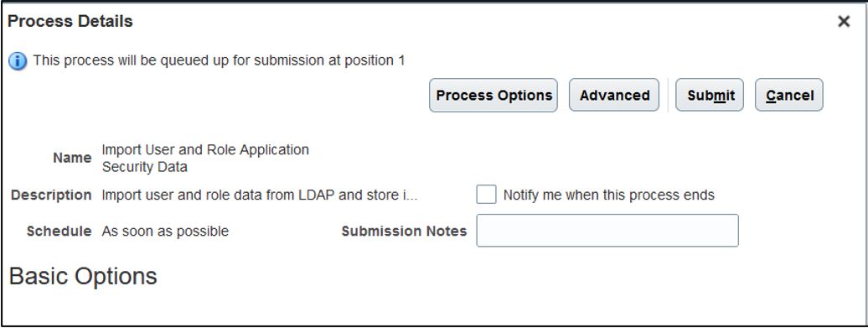868x328 pixels.
Task: Click the Notify me when process ends label
Action: [608, 195]
